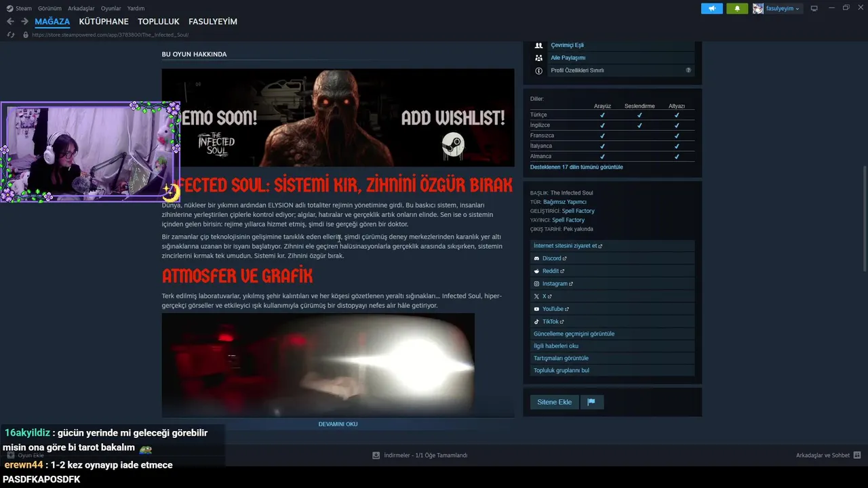The width and height of the screenshot is (868, 488).
Task: Open the Spell Factory developer link
Action: click(x=578, y=211)
